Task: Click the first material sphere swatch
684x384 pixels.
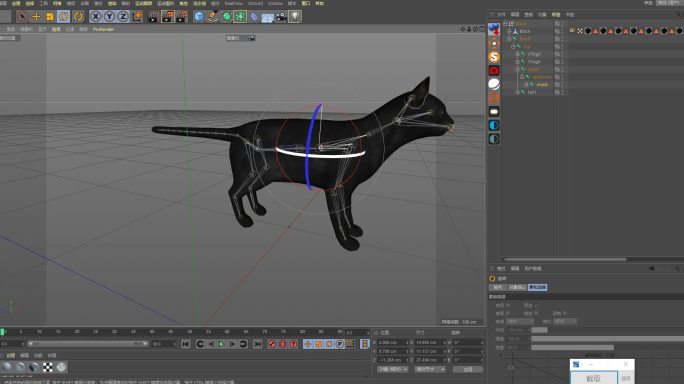Action: (x=7, y=367)
